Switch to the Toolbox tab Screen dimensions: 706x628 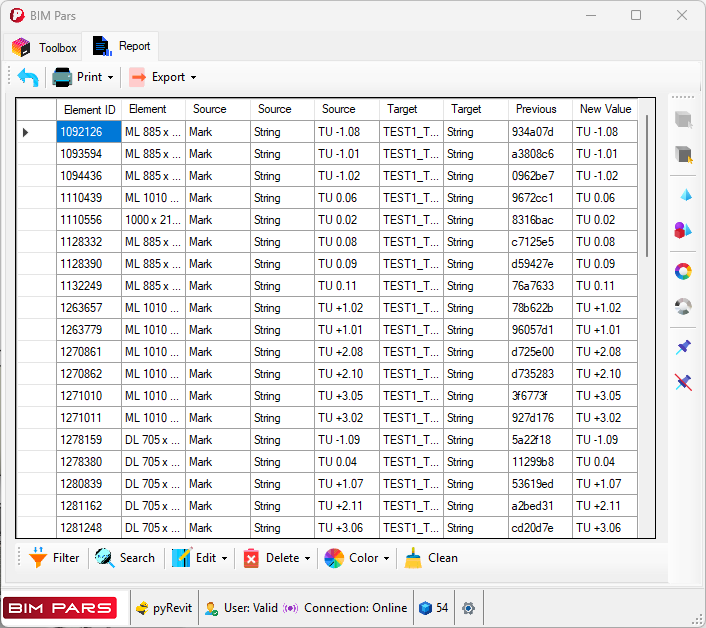click(x=43, y=47)
